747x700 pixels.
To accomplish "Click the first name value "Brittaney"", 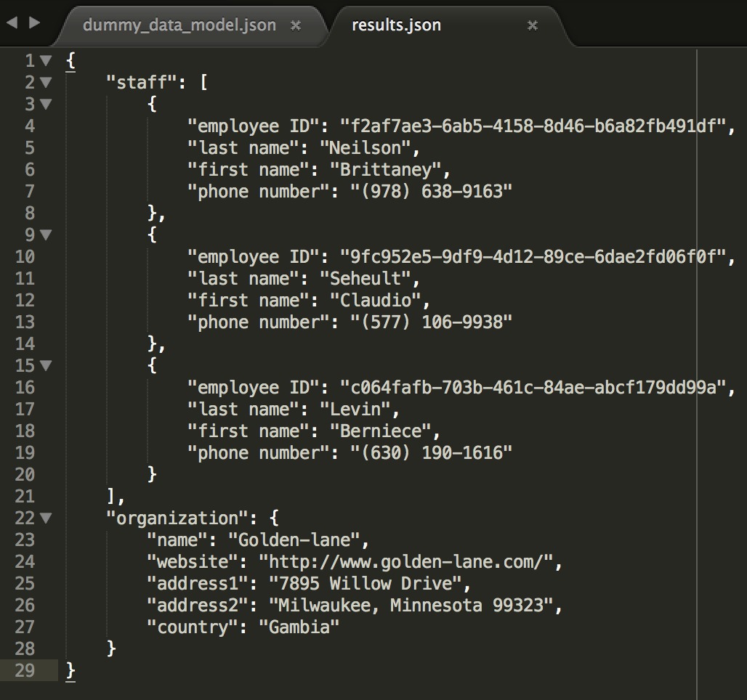I will pyautogui.click(x=385, y=170).
